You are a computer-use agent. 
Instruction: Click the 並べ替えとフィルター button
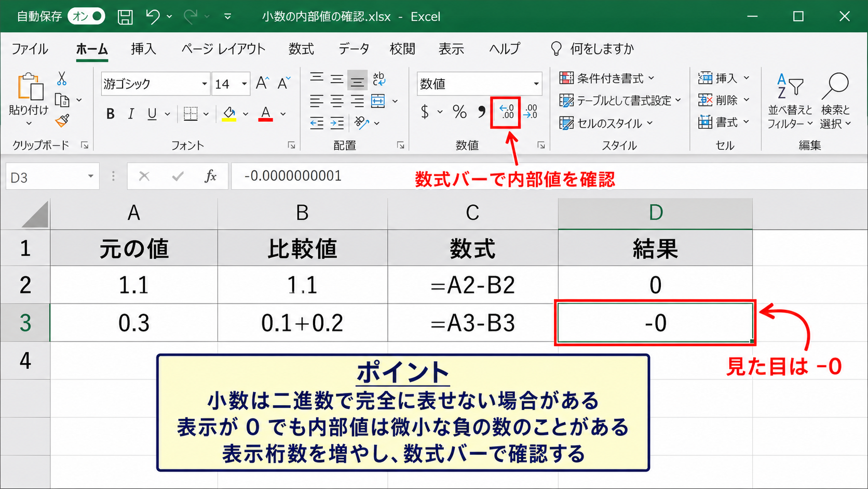790,101
